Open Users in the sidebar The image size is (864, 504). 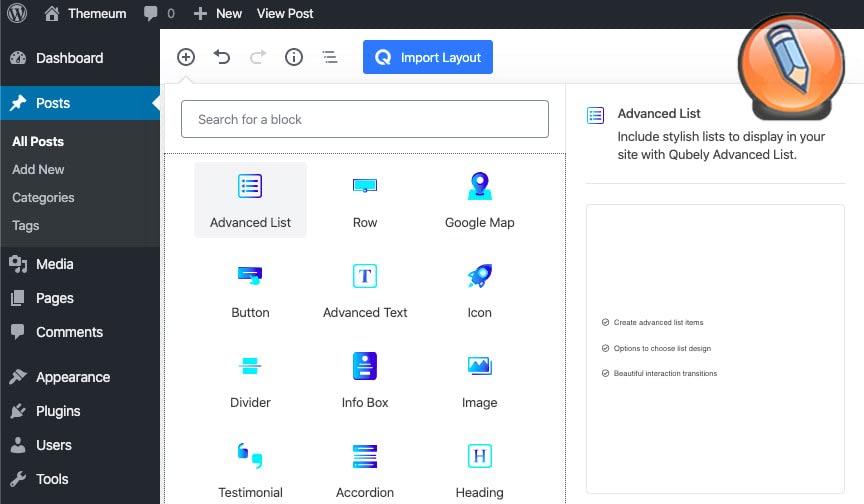pos(80,445)
